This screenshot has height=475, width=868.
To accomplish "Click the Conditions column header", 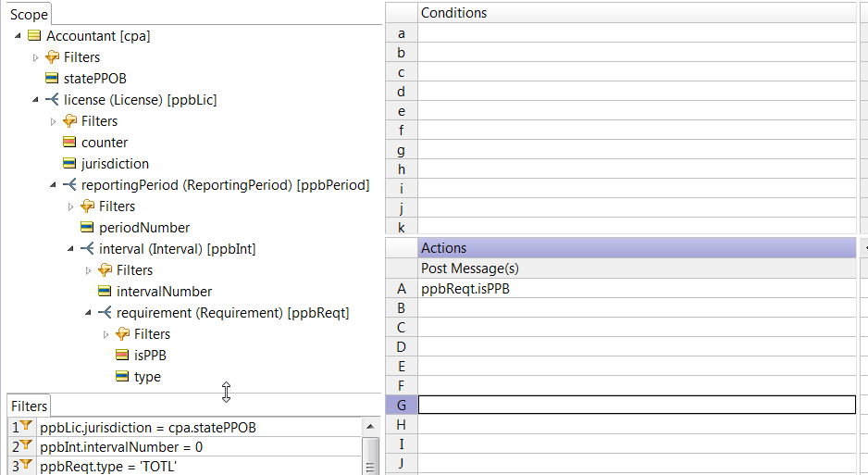I will (x=637, y=13).
